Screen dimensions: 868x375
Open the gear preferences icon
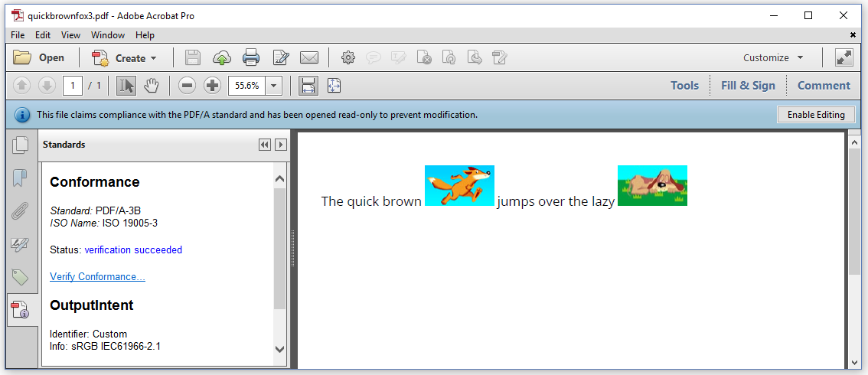click(x=348, y=57)
